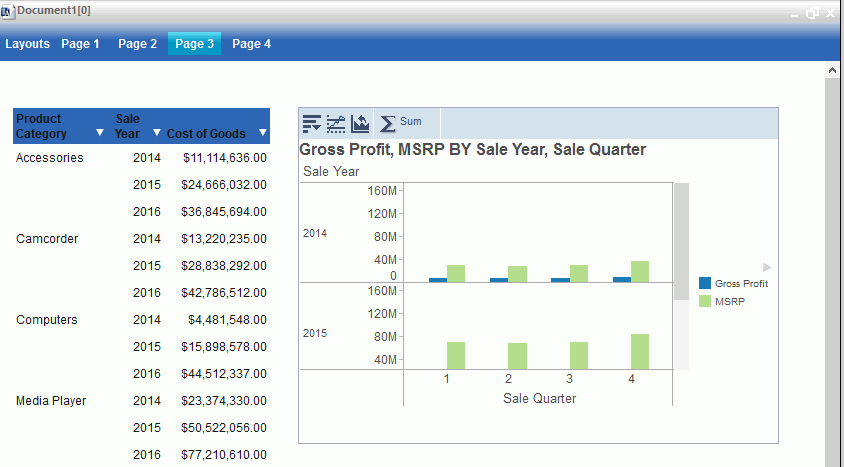Click the gray legend arrow icon
This screenshot has height=467, width=844.
[767, 267]
